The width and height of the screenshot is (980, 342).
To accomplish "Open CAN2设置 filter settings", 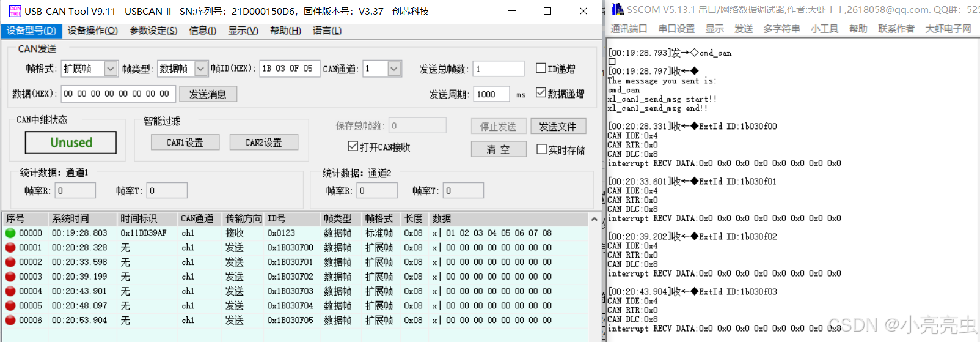I will (x=264, y=142).
